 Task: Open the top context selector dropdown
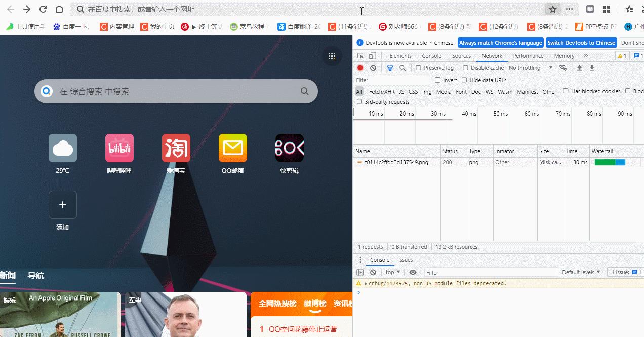(x=393, y=272)
